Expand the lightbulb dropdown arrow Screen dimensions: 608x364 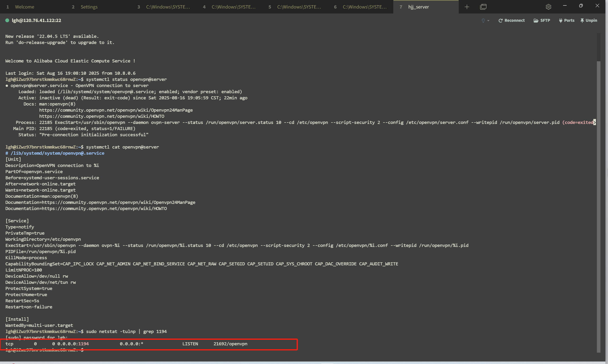(488, 21)
